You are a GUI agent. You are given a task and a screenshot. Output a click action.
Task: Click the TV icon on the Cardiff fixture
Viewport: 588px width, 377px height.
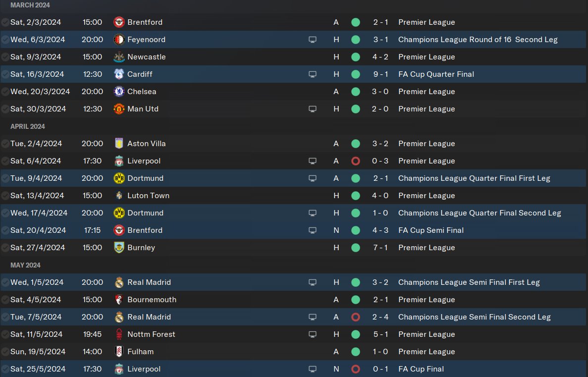click(x=312, y=74)
